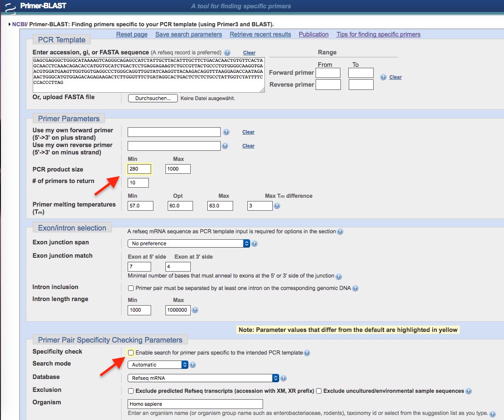Open help icon for Intron inclusion option
Image resolution: width=504 pixels, height=420 pixels.
point(355,289)
